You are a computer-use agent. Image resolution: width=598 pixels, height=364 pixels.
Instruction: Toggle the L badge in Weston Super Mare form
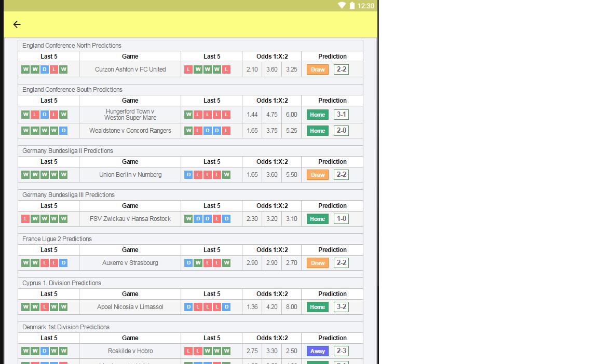click(197, 115)
